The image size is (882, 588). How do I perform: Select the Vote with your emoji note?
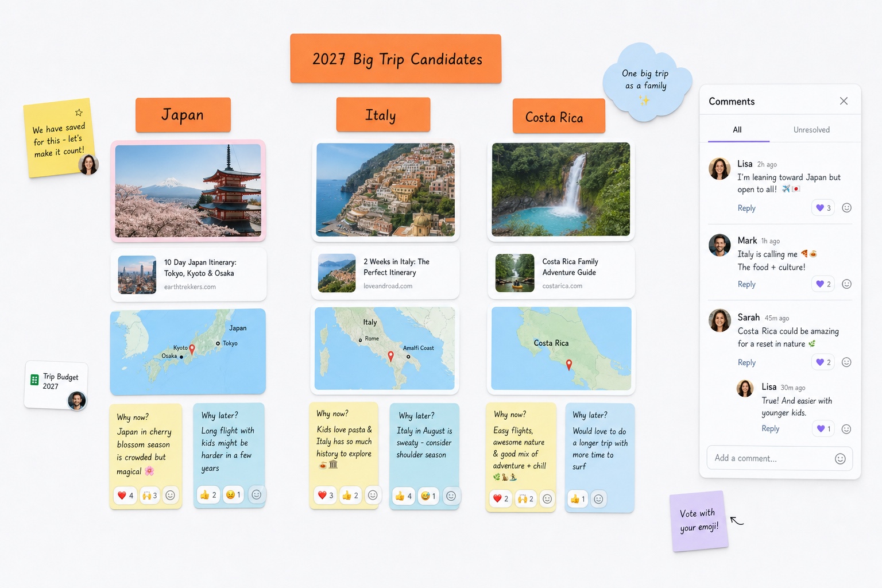[x=699, y=521]
